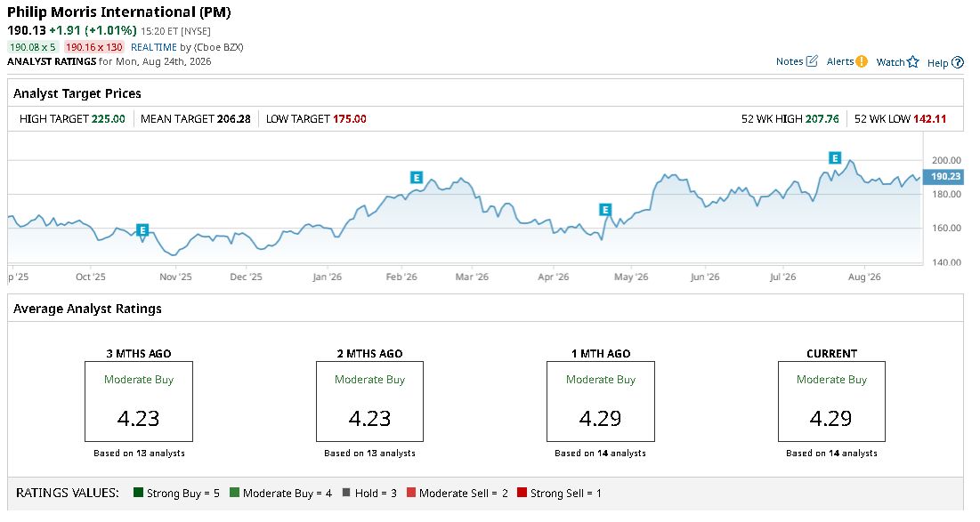Click the Notes link
Screen dimensions: 980x522
click(790, 61)
